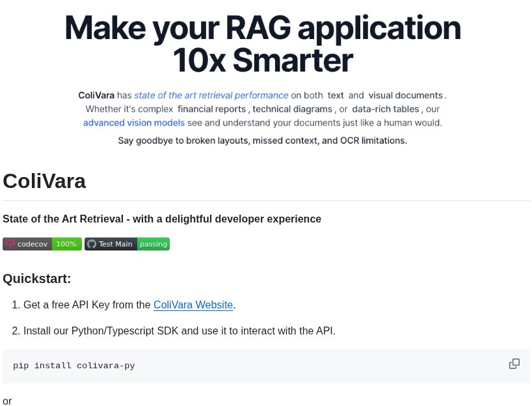Click the codecov 100% badge
This screenshot has height=406, width=532.
[x=42, y=244]
